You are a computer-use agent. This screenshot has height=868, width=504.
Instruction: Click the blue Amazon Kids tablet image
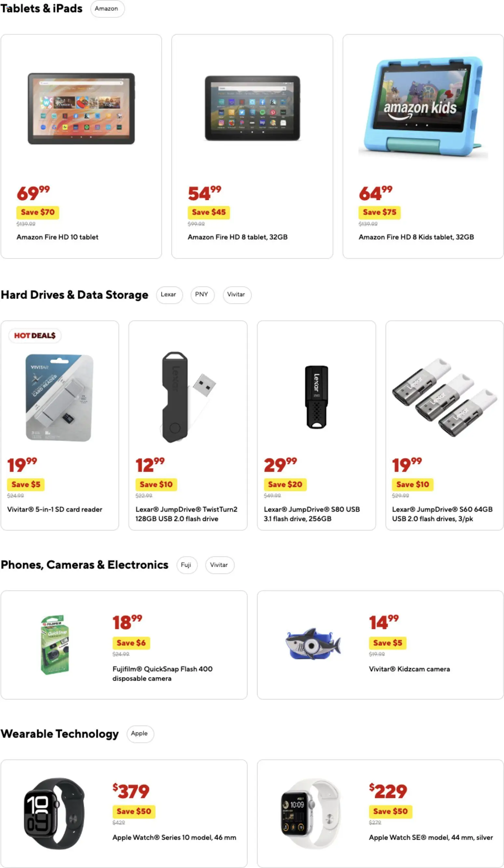click(x=423, y=107)
